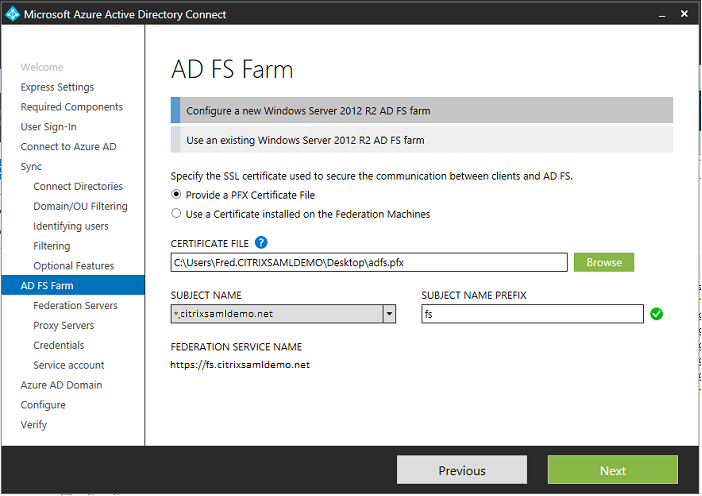Open Service account step
This screenshot has width=702, height=496.
pyautogui.click(x=68, y=365)
